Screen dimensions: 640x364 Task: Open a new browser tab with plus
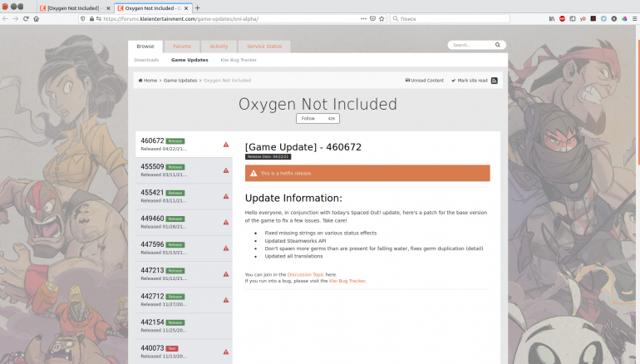click(198, 7)
